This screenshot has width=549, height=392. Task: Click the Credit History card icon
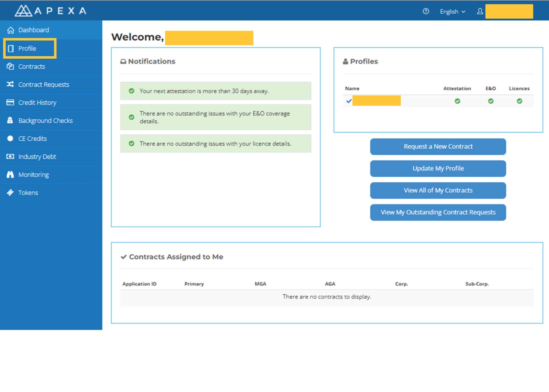(10, 102)
